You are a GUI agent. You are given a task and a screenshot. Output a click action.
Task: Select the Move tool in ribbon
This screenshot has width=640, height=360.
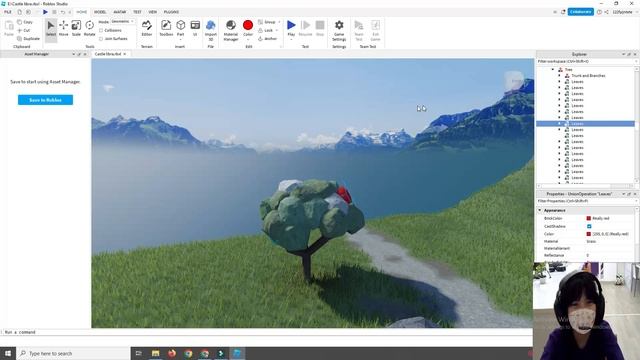pyautogui.click(x=63, y=28)
